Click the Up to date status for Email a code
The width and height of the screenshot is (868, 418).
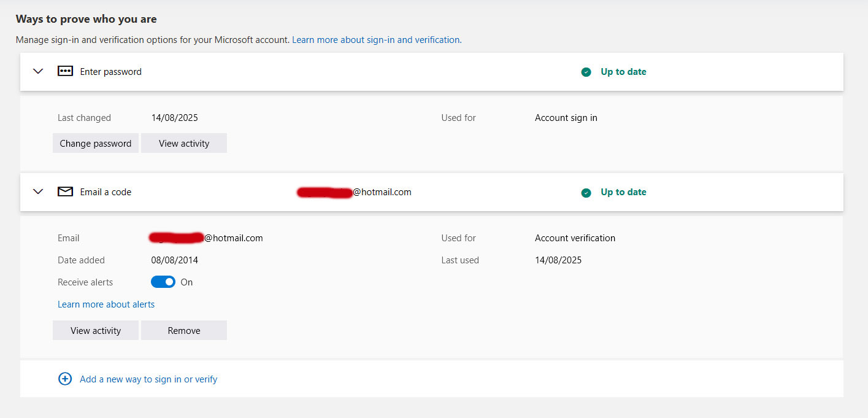(623, 192)
